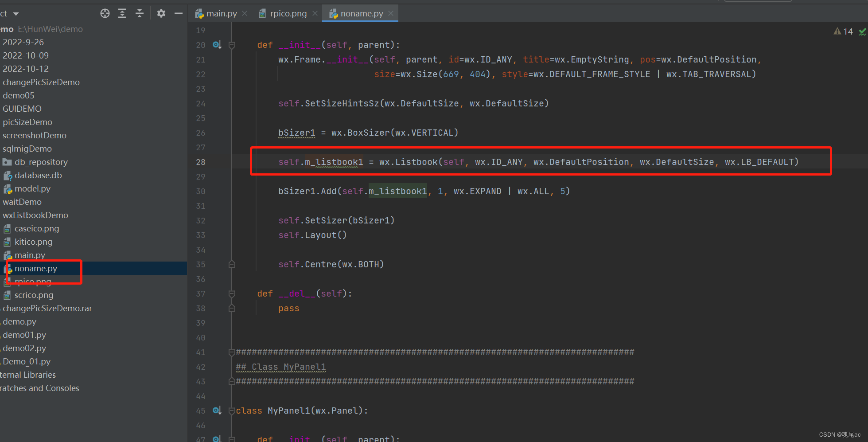The width and height of the screenshot is (868, 442).
Task: Expand all project tree items icon
Action: [x=122, y=13]
